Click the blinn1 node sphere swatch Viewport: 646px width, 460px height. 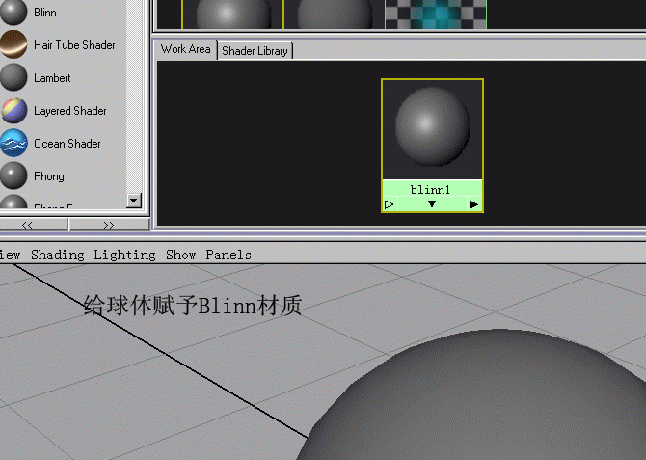point(432,129)
